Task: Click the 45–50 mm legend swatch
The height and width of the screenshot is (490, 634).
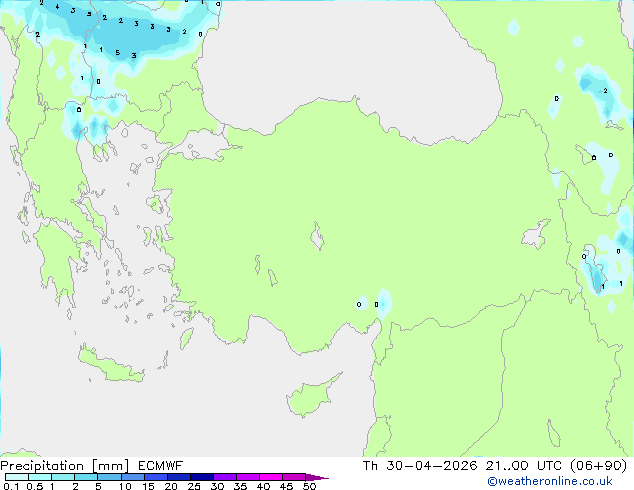Action: (x=294, y=477)
